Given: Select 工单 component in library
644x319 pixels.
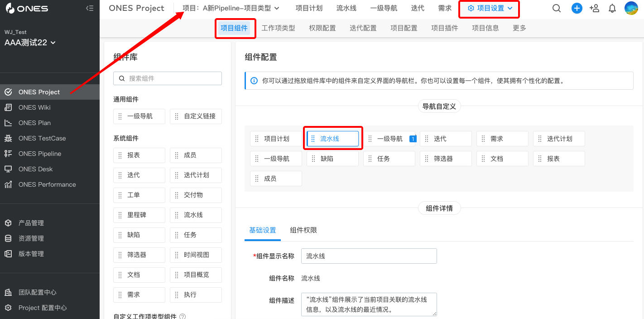Looking at the screenshot, I should pyautogui.click(x=139, y=195).
